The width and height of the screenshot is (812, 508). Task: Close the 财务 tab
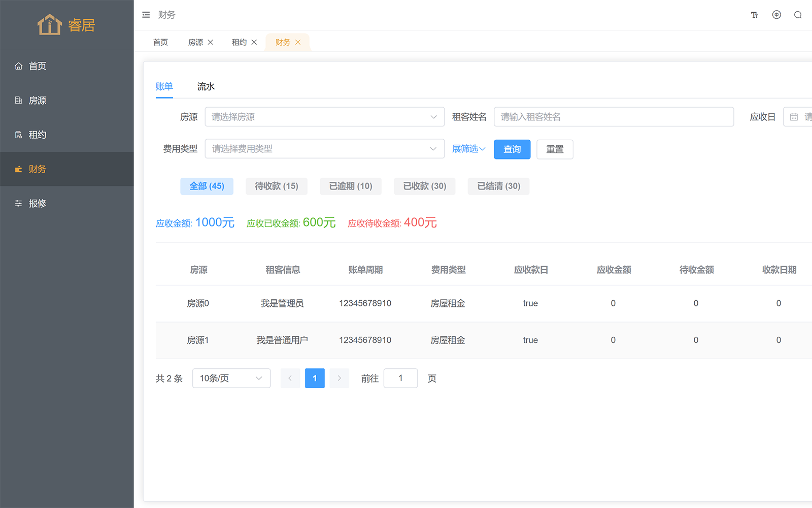point(298,42)
